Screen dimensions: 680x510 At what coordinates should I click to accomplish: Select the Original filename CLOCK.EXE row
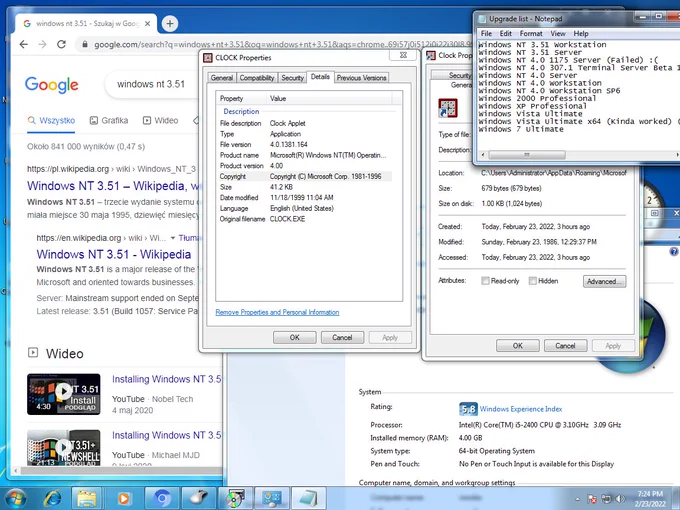click(x=305, y=219)
